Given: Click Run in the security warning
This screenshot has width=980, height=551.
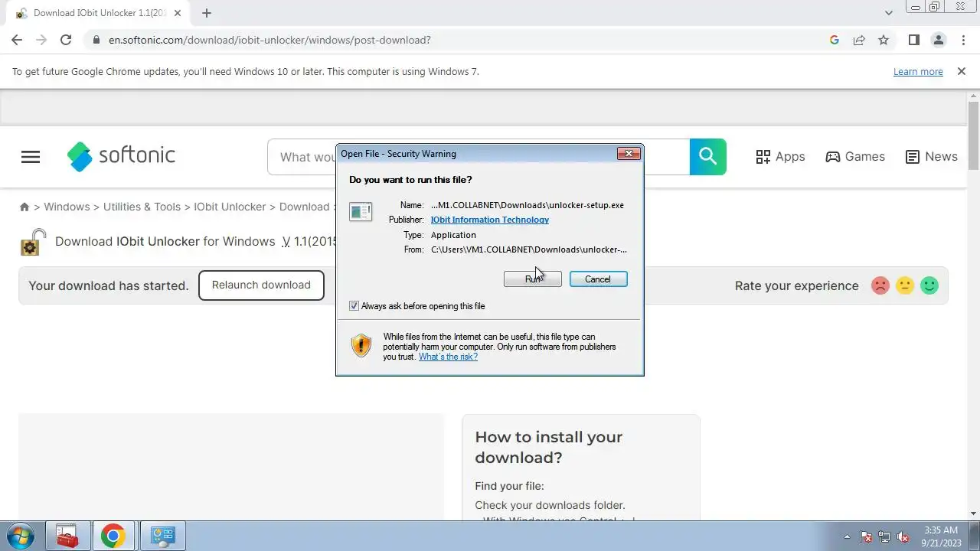Looking at the screenshot, I should (533, 279).
